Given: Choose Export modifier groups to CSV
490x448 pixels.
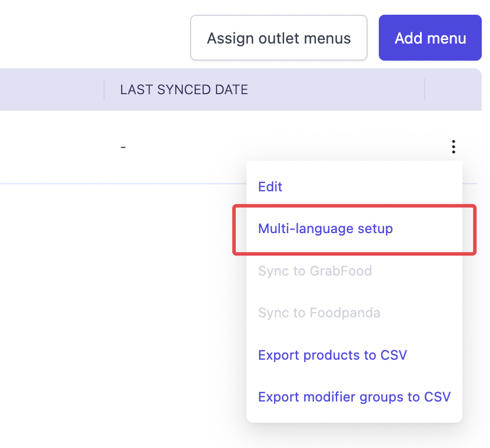Looking at the screenshot, I should click(x=354, y=397).
